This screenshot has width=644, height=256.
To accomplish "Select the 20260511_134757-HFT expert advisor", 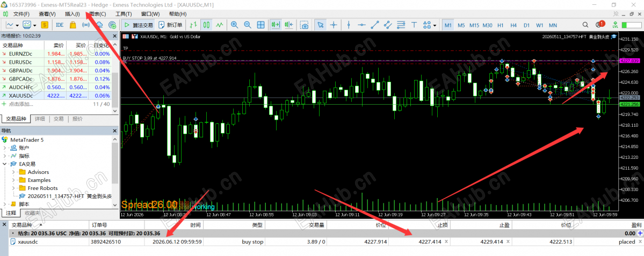I will [x=66, y=196].
